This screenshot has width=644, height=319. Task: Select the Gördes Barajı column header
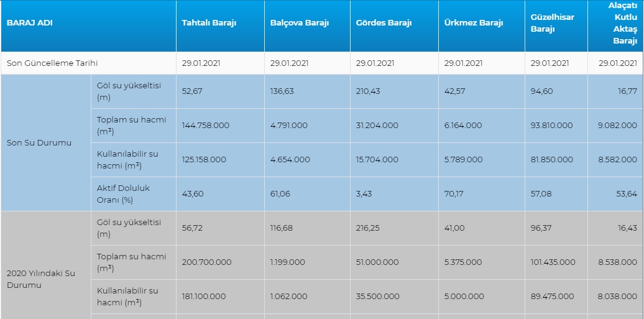tap(384, 23)
